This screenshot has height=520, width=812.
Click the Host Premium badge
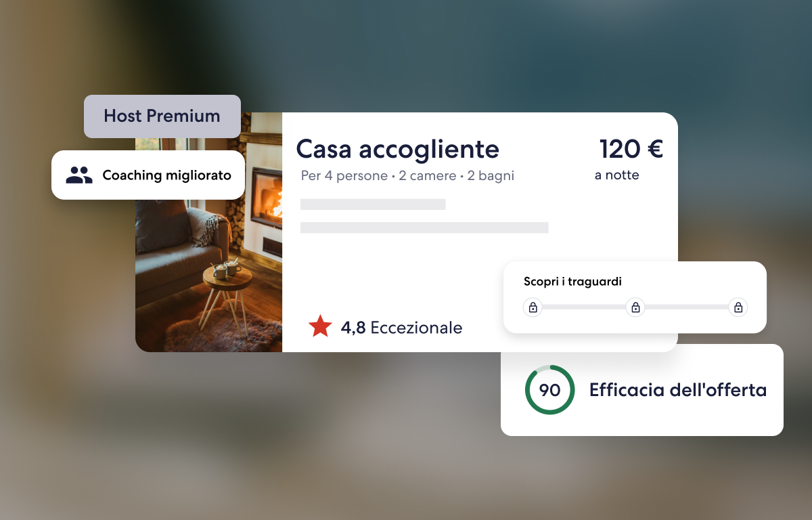point(162,116)
